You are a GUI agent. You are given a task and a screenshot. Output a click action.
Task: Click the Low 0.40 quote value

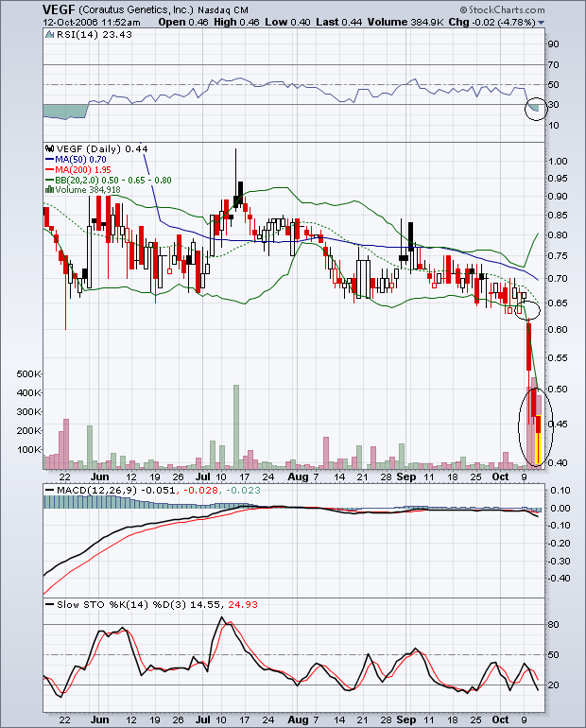pyautogui.click(x=287, y=23)
